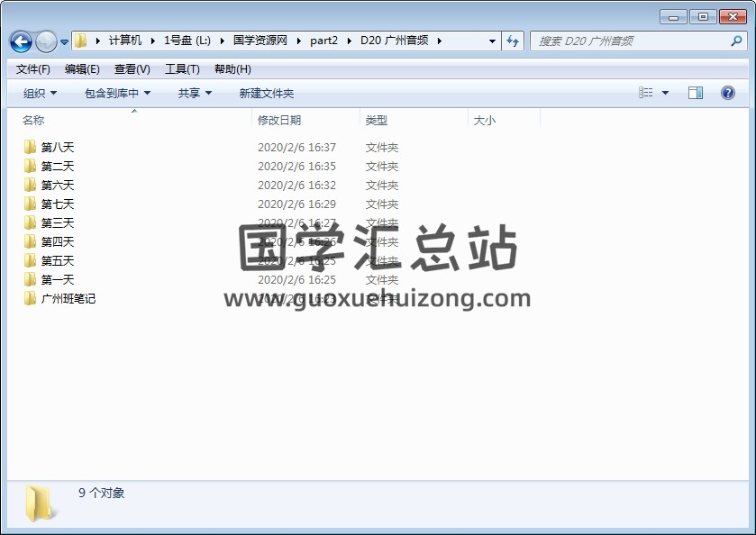Click the date 2020/2/6 16:35

click(x=296, y=167)
